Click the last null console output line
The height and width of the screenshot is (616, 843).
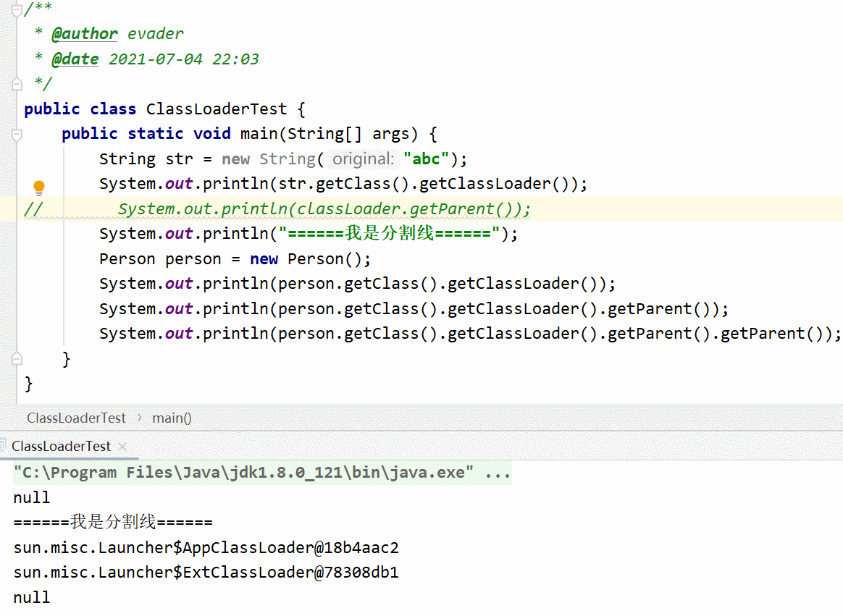click(x=32, y=597)
